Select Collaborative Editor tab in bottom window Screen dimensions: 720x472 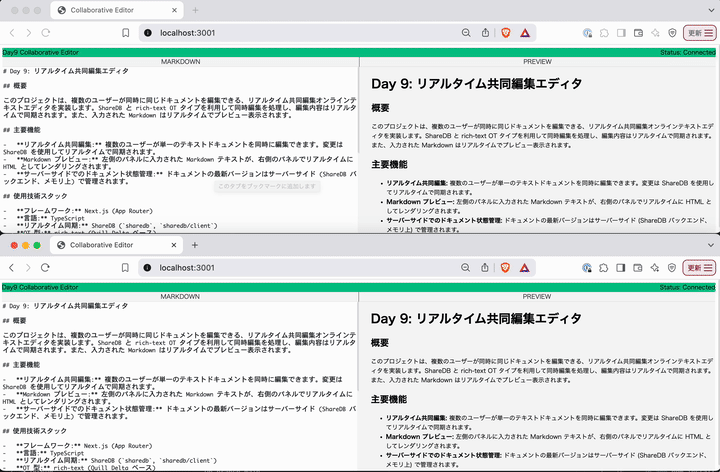[117, 245]
